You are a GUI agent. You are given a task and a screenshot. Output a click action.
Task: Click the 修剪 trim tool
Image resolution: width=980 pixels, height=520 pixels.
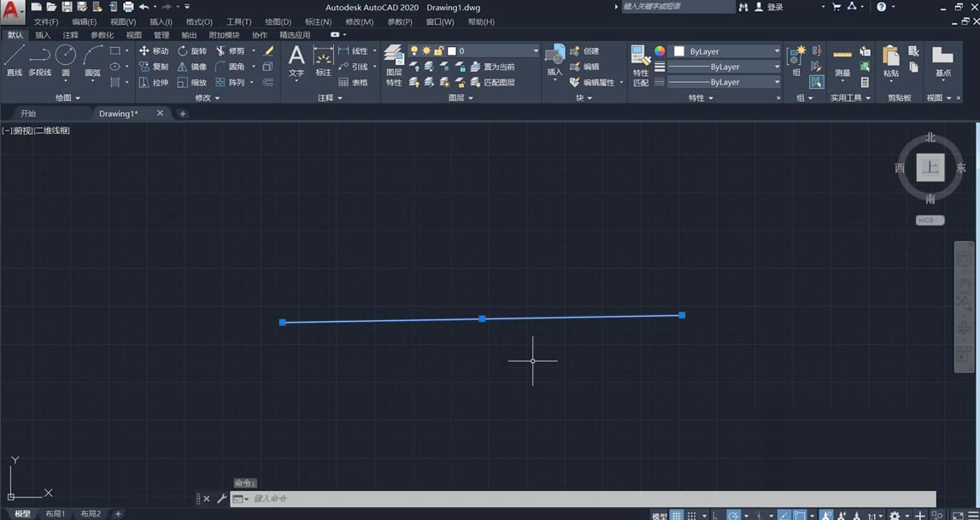230,51
